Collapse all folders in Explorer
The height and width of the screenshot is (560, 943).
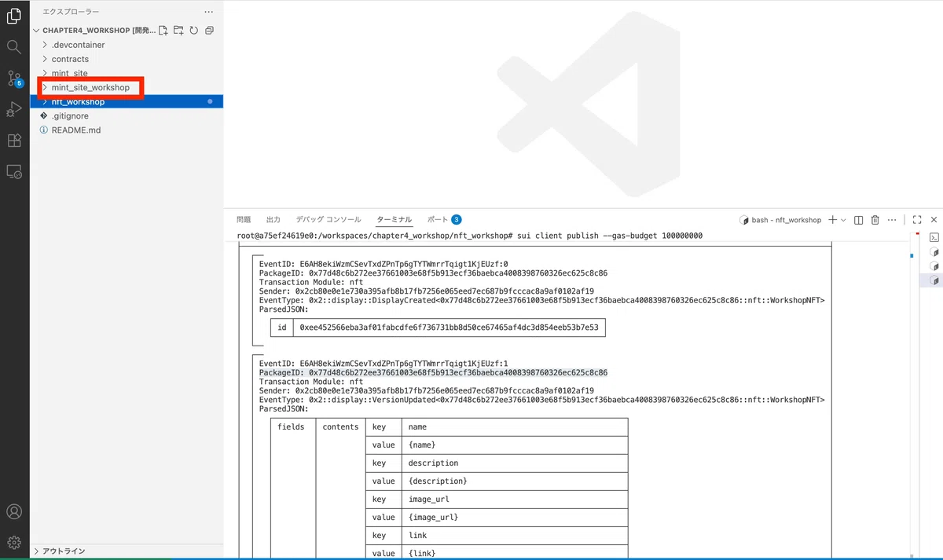tap(209, 31)
